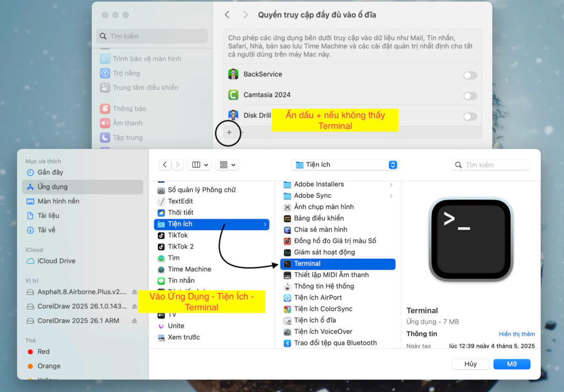
Task: Eject the Asphalt.8.Airborne.Plus volume
Action: [134, 292]
